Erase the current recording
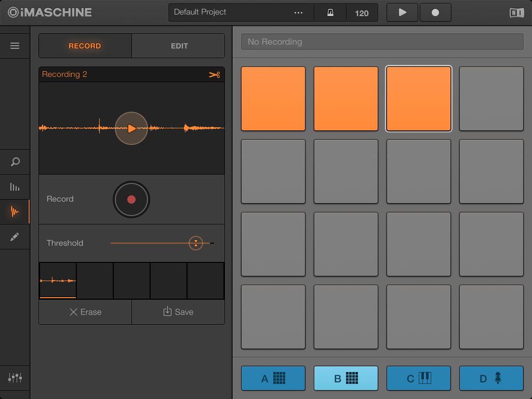532x399 pixels. (x=85, y=312)
